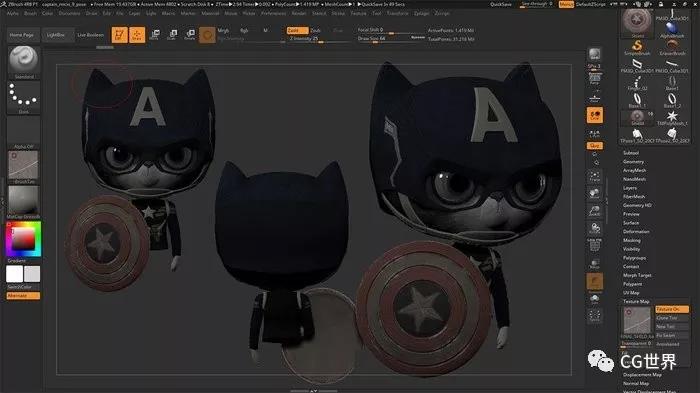Expand the Subtool palette section

point(631,153)
